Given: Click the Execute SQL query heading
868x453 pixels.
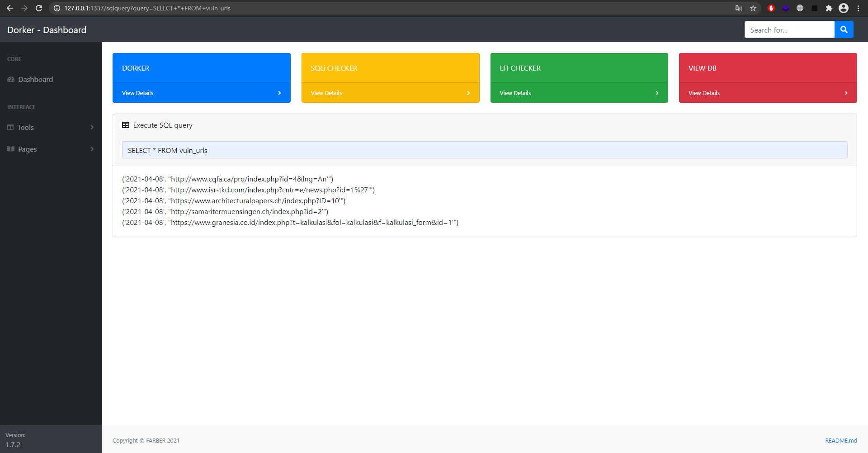Looking at the screenshot, I should [163, 125].
